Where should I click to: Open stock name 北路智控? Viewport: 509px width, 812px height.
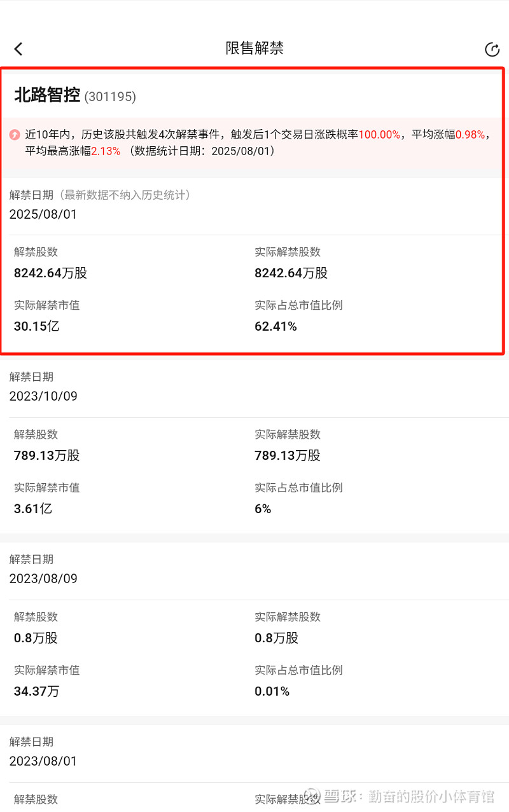[47, 95]
